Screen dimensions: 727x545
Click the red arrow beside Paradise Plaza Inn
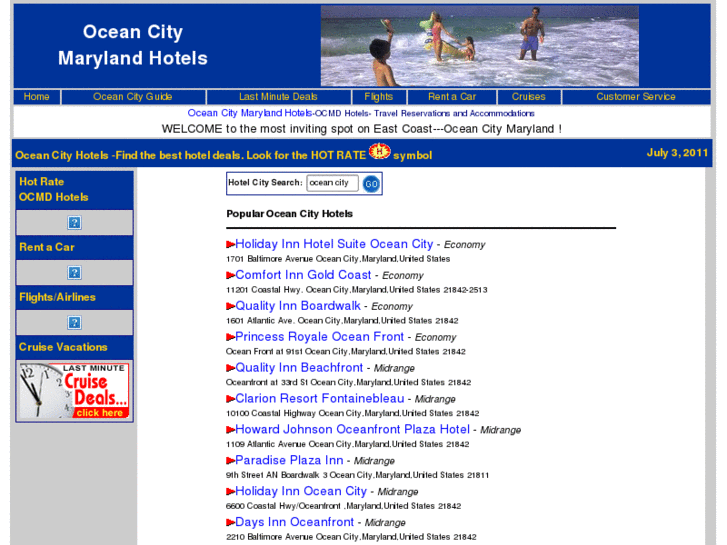pyautogui.click(x=230, y=461)
